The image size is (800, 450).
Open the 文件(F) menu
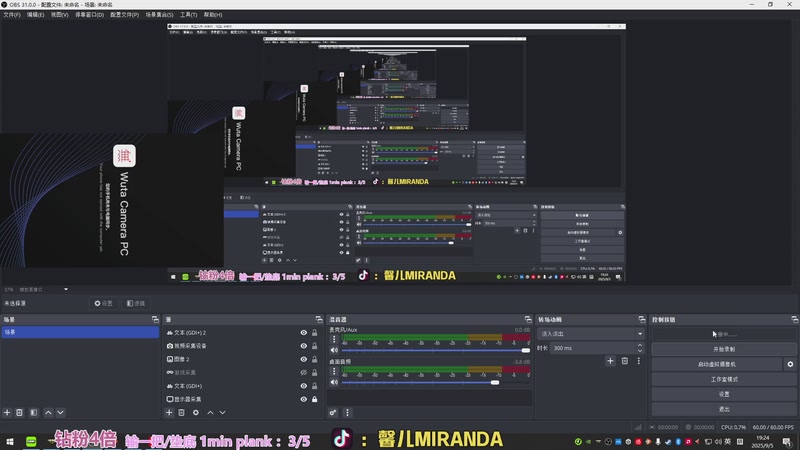tap(12, 15)
